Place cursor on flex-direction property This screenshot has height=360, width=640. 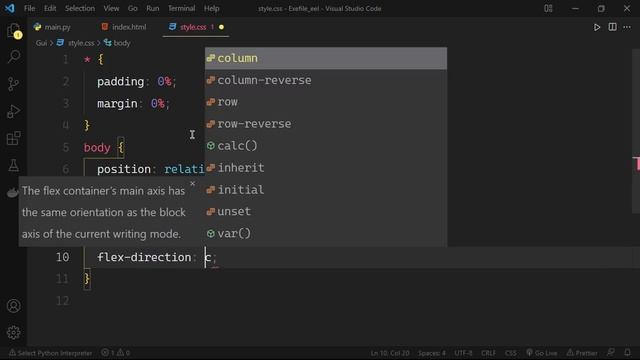point(144,257)
